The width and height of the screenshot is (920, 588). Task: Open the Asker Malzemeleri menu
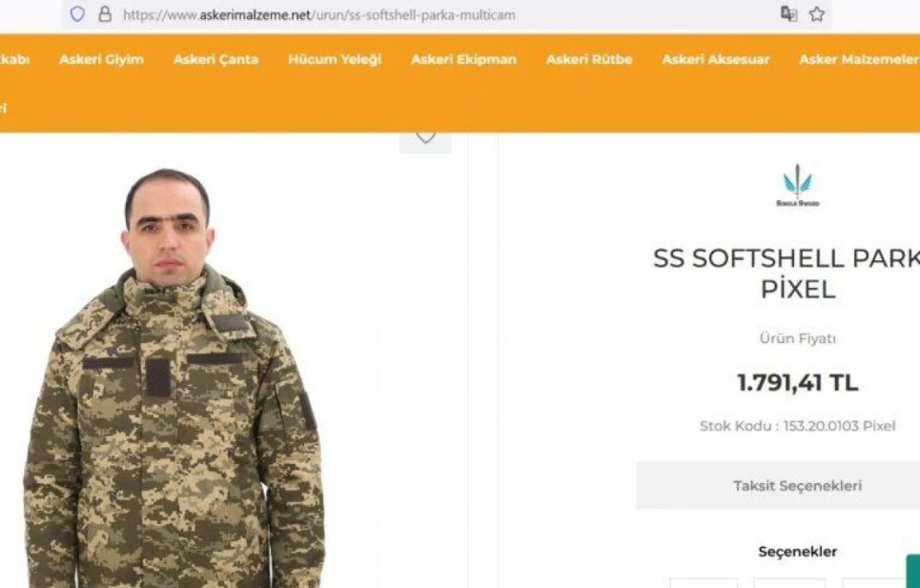pos(859,59)
